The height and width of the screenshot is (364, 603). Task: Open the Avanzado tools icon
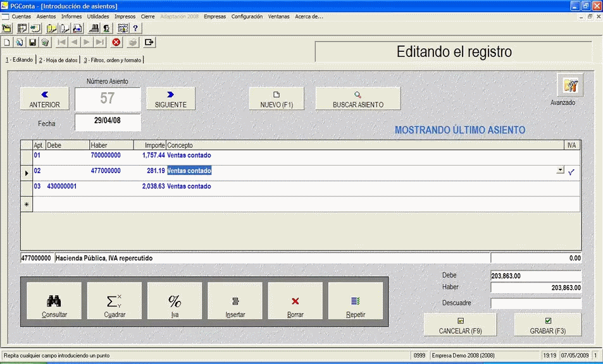pos(569,86)
